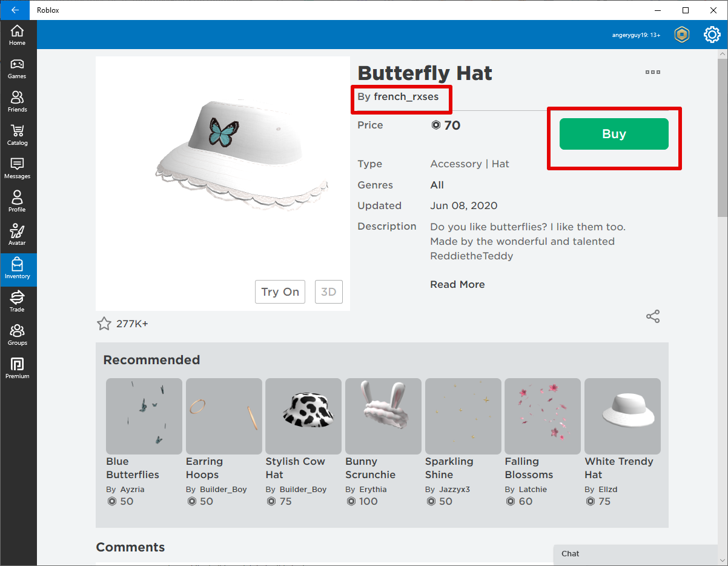
Task: Open Messages in the sidebar
Action: [18, 168]
